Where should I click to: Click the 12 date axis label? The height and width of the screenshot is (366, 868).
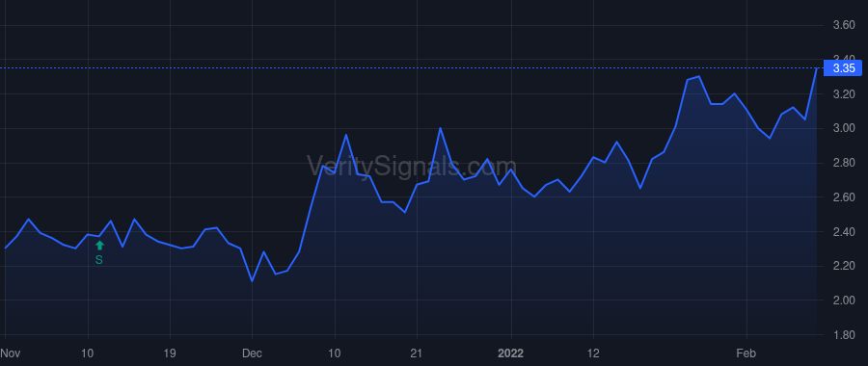point(593,353)
